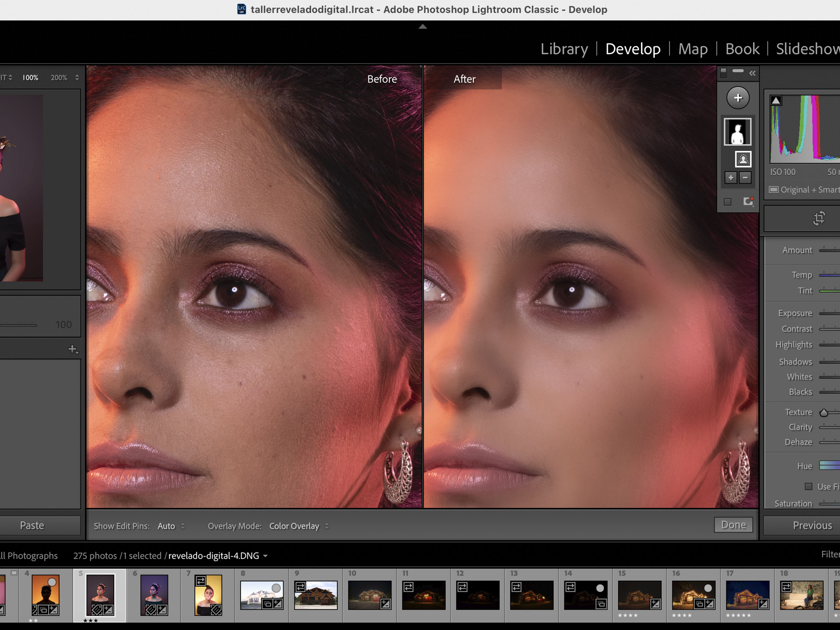840x630 pixels.
Task: Click the keyword tag badge on thumbnail 6
Action: click(151, 610)
